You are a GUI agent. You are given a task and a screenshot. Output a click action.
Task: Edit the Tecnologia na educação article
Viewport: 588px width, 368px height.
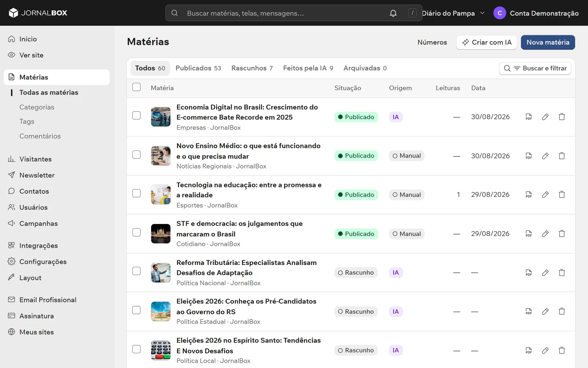[x=545, y=195]
